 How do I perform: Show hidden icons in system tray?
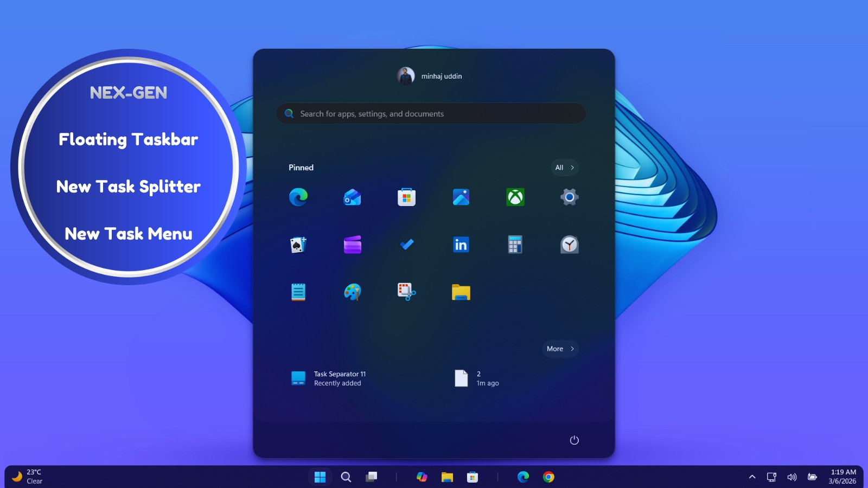tap(752, 477)
